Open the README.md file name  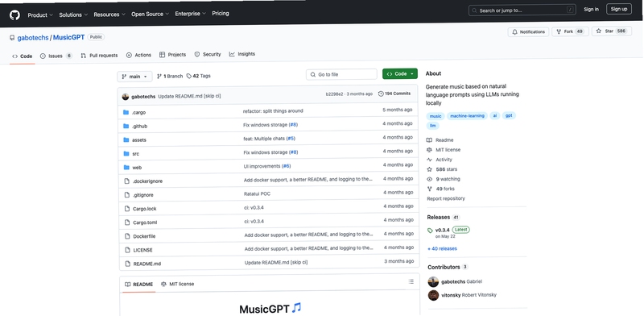147,264
